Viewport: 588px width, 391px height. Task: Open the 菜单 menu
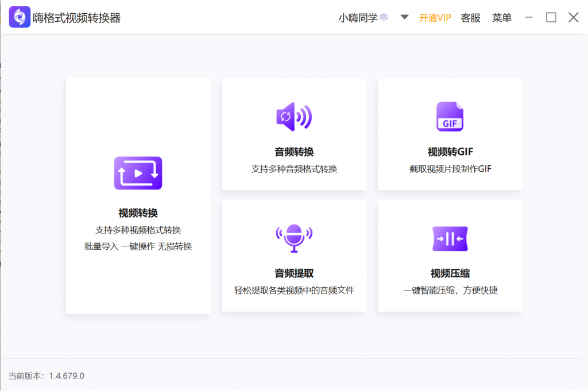tap(501, 17)
